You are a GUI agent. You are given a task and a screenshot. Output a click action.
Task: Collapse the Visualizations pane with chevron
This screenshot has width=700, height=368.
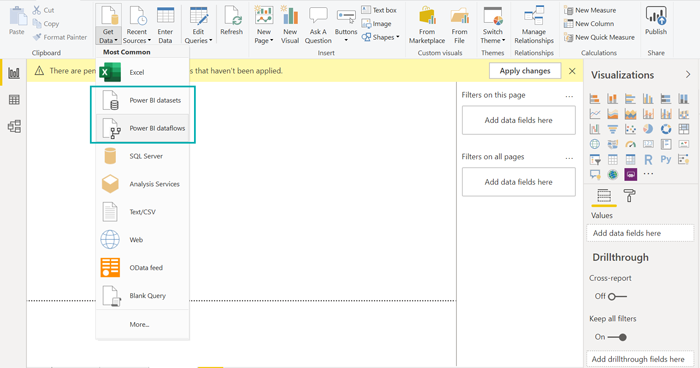tap(688, 75)
